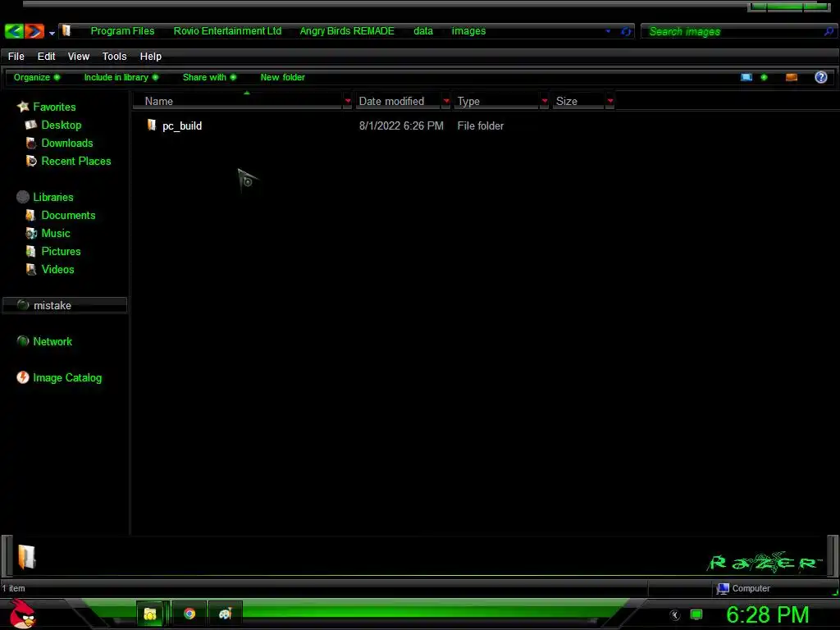This screenshot has width=840, height=630.
Task: Select the mistake computer node
Action: [x=65, y=305]
